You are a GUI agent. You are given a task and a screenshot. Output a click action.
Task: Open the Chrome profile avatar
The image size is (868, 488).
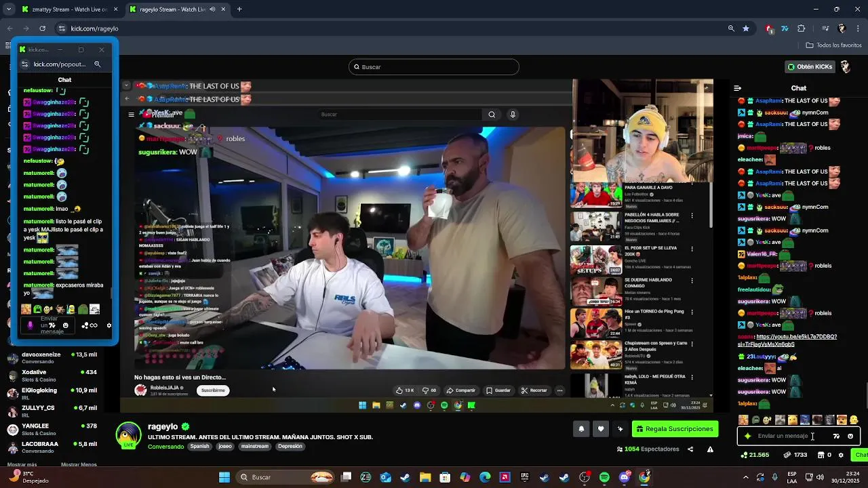pos(842,28)
